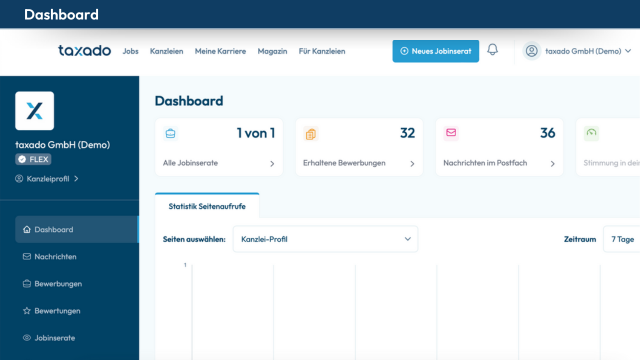Click the Stimmung gauge icon
The width and height of the screenshot is (640, 360).
pos(591,133)
